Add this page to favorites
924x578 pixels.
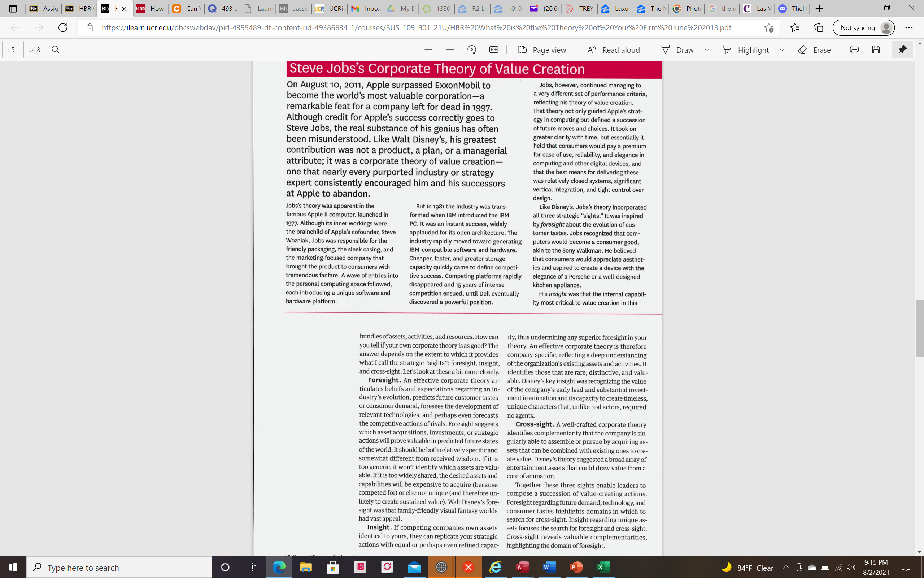768,27
